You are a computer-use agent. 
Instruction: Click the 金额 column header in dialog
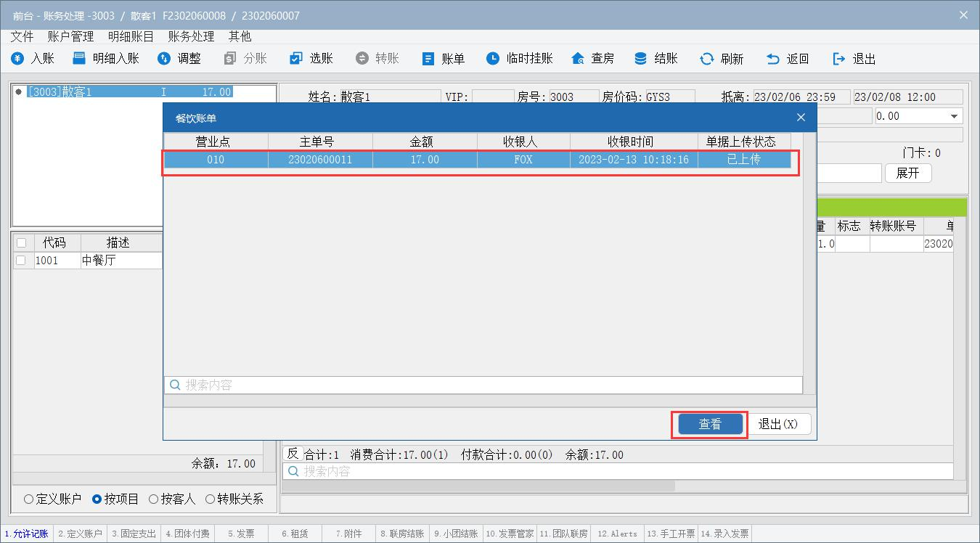(425, 142)
